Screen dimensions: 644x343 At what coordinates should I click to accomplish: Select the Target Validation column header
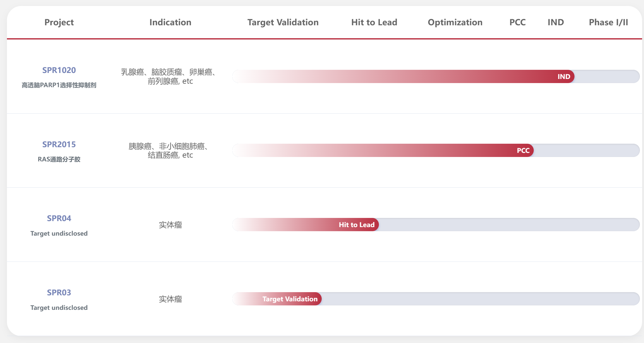pyautogui.click(x=283, y=22)
